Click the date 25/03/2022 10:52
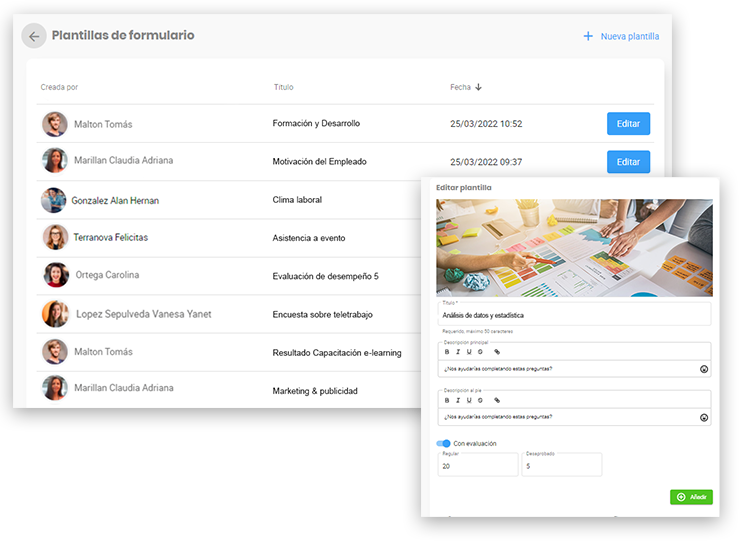 [x=486, y=124]
